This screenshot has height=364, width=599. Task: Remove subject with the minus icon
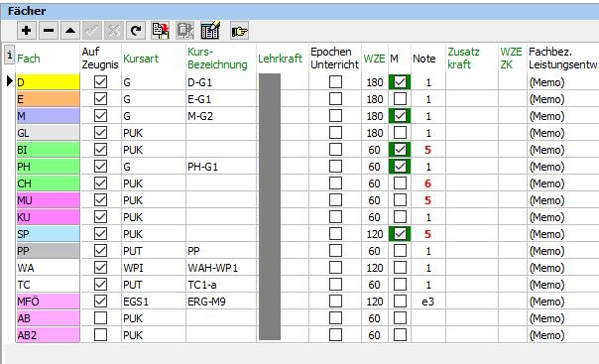(x=49, y=30)
